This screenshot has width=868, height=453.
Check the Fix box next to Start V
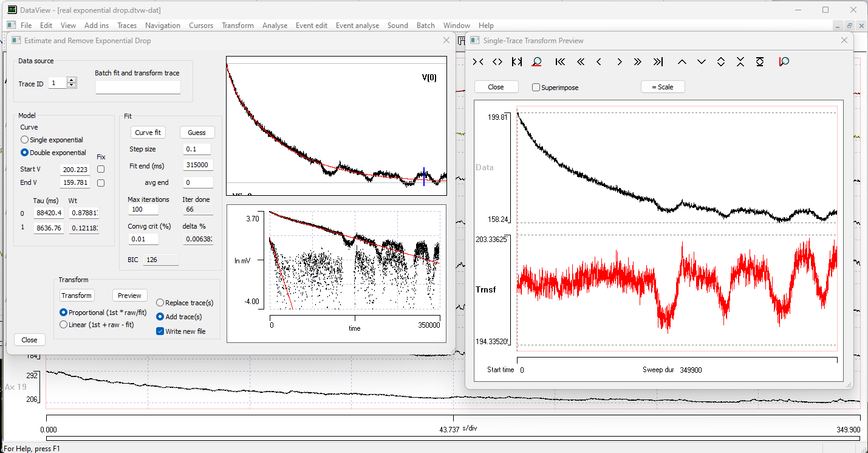(100, 169)
